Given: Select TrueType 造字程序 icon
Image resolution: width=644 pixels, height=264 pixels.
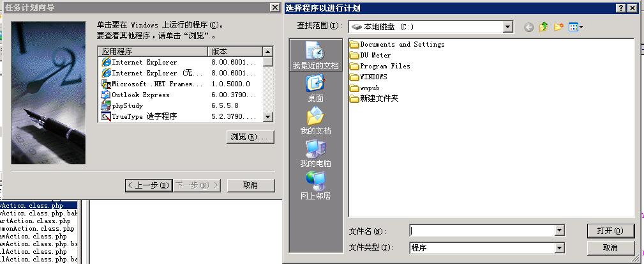Looking at the screenshot, I should point(106,116).
